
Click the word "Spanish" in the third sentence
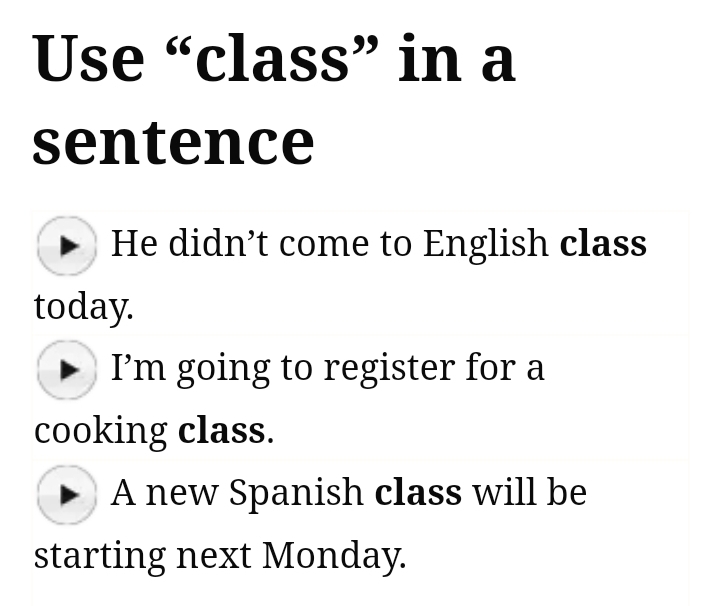pos(296,492)
